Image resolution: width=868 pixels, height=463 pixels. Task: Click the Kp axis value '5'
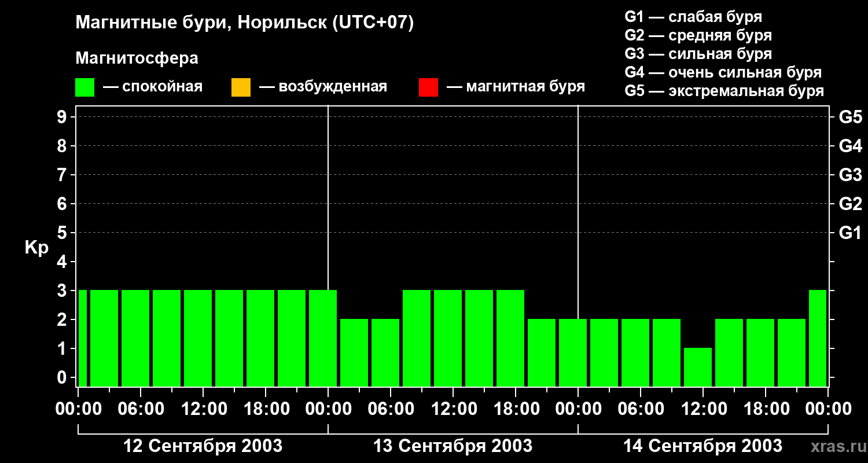pyautogui.click(x=63, y=233)
